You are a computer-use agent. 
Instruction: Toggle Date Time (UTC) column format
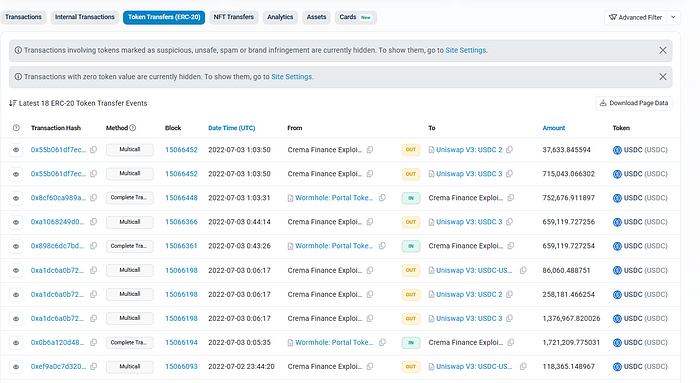click(x=232, y=128)
